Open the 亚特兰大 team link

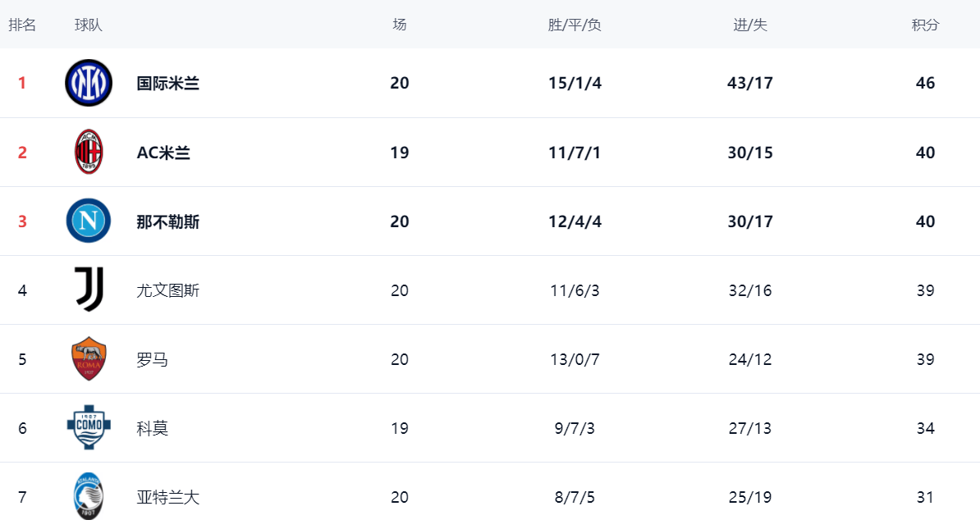pyautogui.click(x=167, y=497)
